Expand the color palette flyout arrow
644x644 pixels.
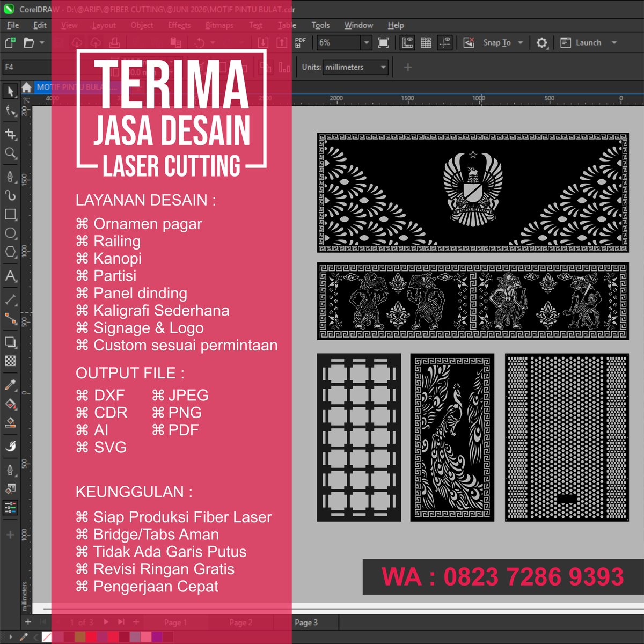tap(10, 637)
